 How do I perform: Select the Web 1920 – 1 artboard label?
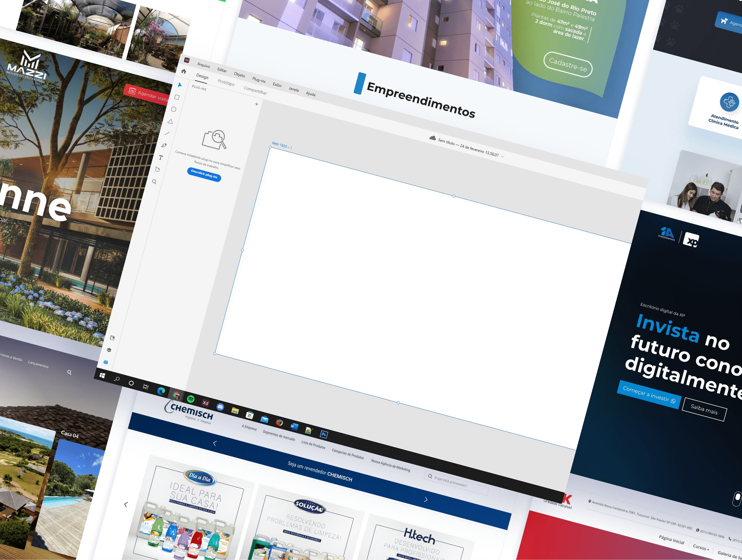(282, 145)
